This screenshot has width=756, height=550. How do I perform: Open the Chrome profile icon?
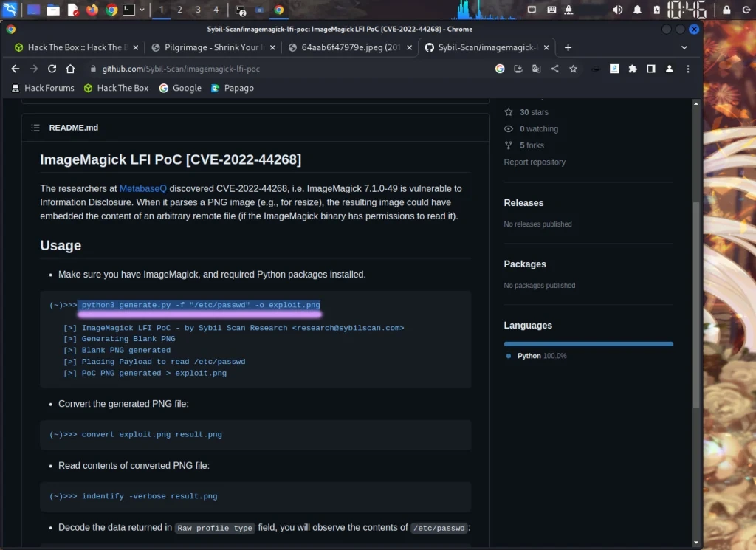click(669, 69)
